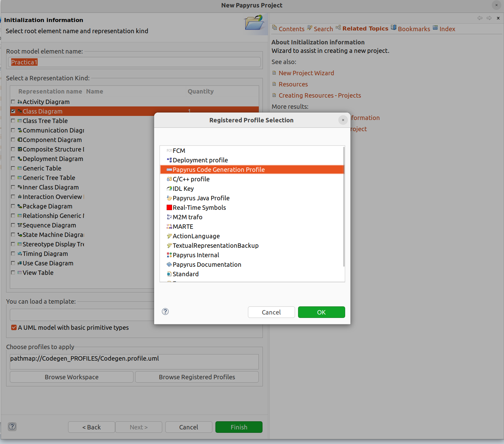The image size is (504, 444).
Task: Go back in the help pane
Action: [x=480, y=18]
